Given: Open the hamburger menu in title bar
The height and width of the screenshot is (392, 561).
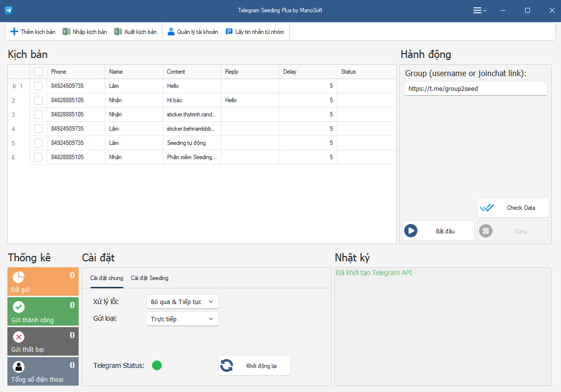Looking at the screenshot, I should coord(479,10).
